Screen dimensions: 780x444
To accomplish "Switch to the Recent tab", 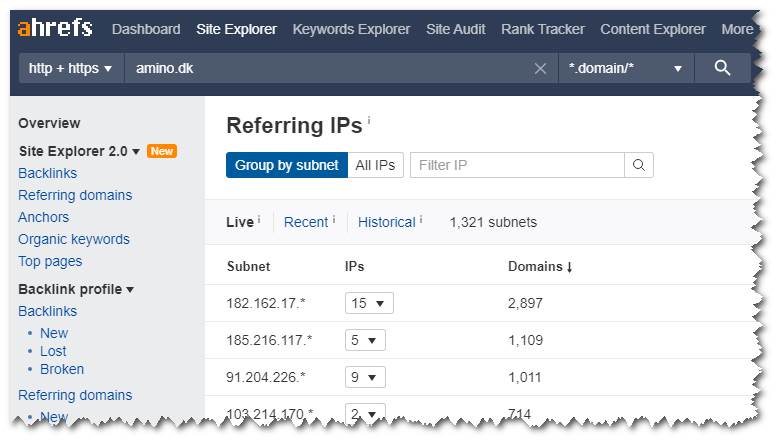I will click(305, 222).
